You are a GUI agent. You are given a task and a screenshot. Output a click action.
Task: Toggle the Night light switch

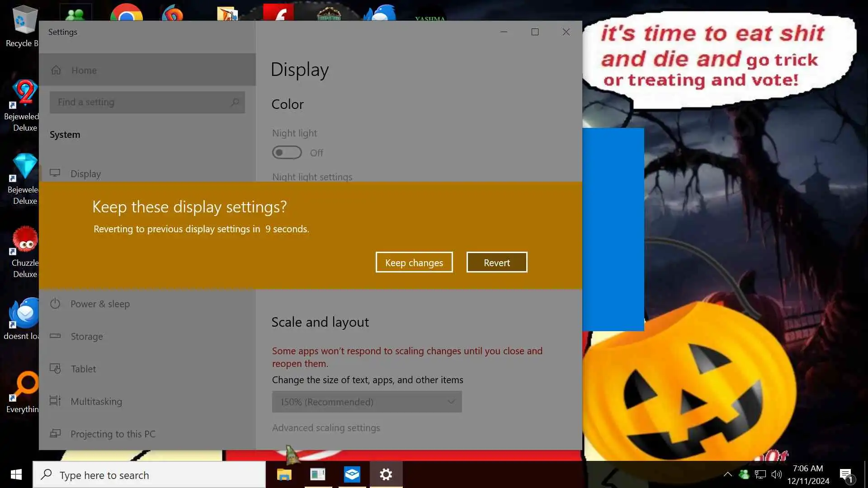click(x=287, y=153)
